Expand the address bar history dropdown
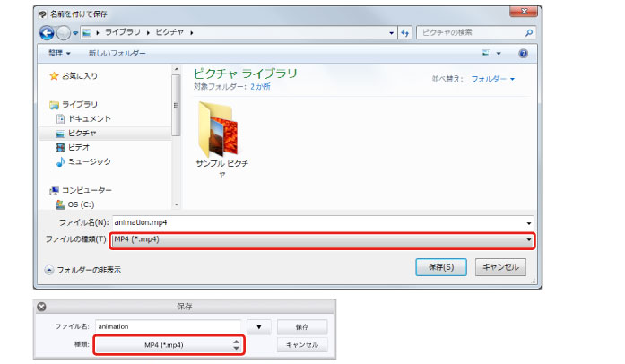625x364 pixels. [x=392, y=33]
